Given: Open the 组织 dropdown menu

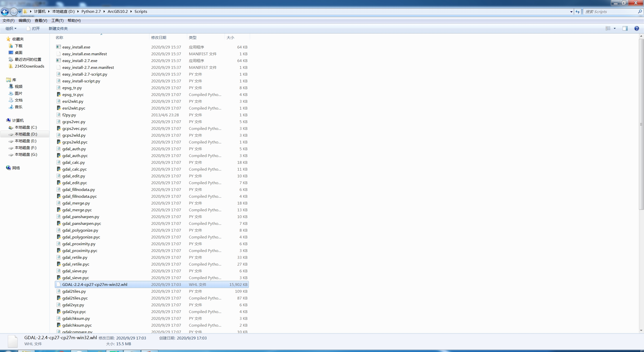Looking at the screenshot, I should [x=11, y=28].
